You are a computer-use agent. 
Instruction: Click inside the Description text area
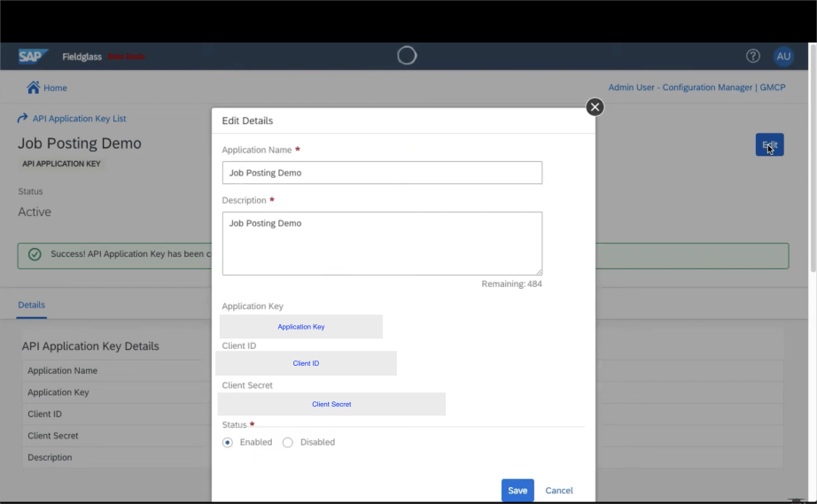382,244
